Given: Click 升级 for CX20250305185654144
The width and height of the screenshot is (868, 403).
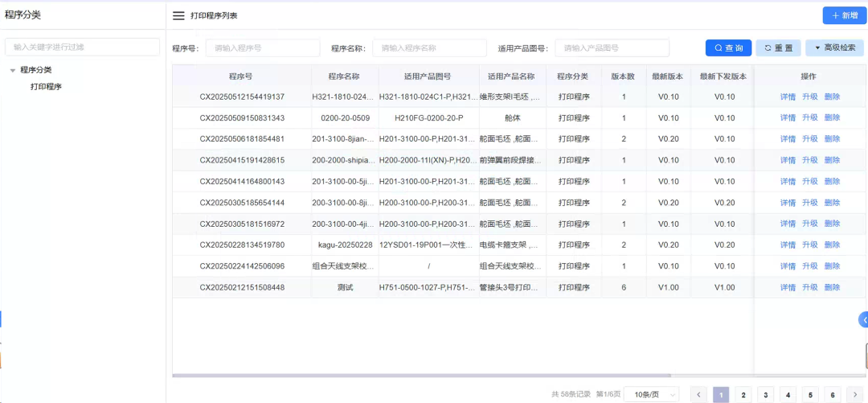Looking at the screenshot, I should (810, 203).
